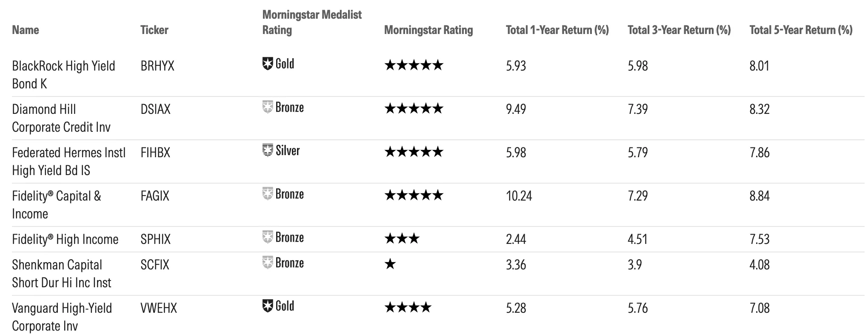
Task: Click the Silver medalist badge for Federated Hermes
Action: (x=281, y=151)
